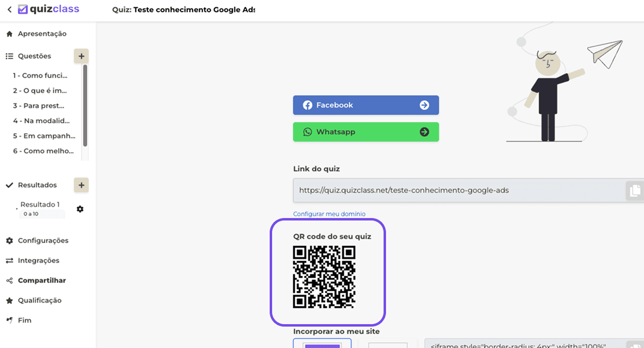Click the arrows icon beside Integrações
644x348 pixels.
coord(9,261)
